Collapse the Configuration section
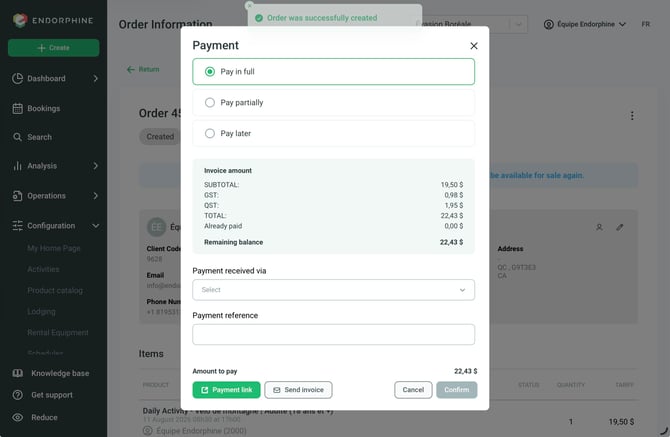This screenshot has width=670, height=437. coord(96,226)
